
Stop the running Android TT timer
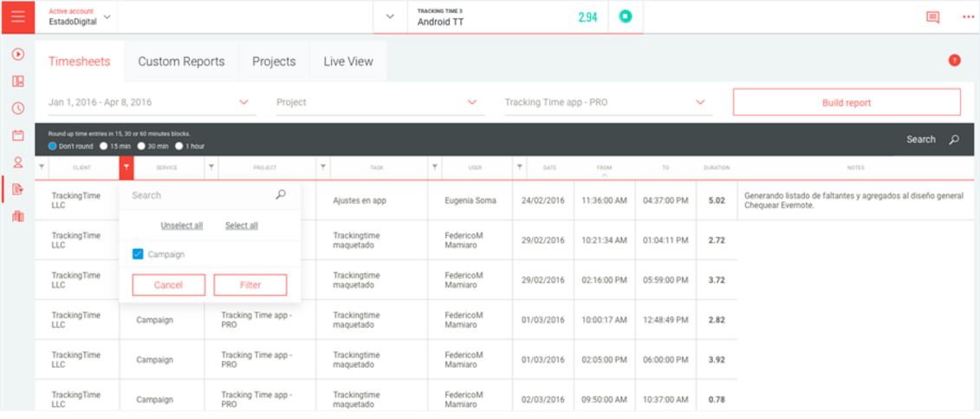click(625, 16)
